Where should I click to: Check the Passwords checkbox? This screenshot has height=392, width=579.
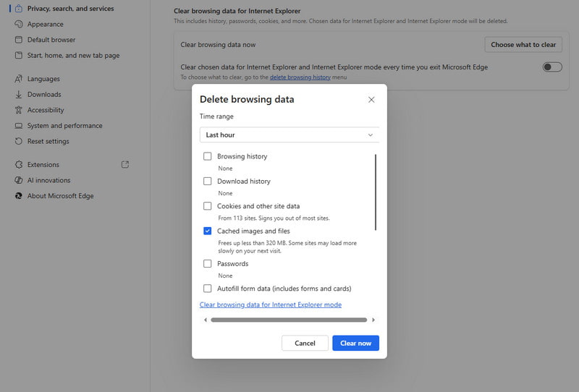[208, 263]
